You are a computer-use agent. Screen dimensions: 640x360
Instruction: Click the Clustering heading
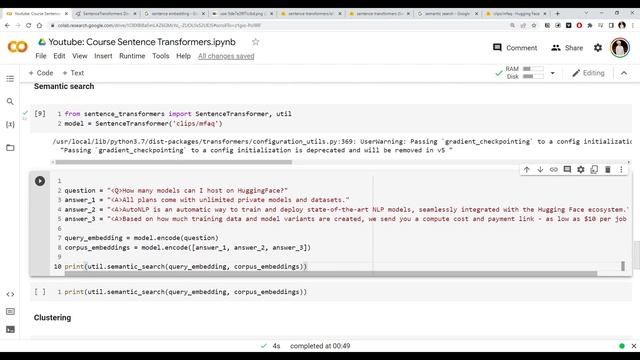coord(52,318)
